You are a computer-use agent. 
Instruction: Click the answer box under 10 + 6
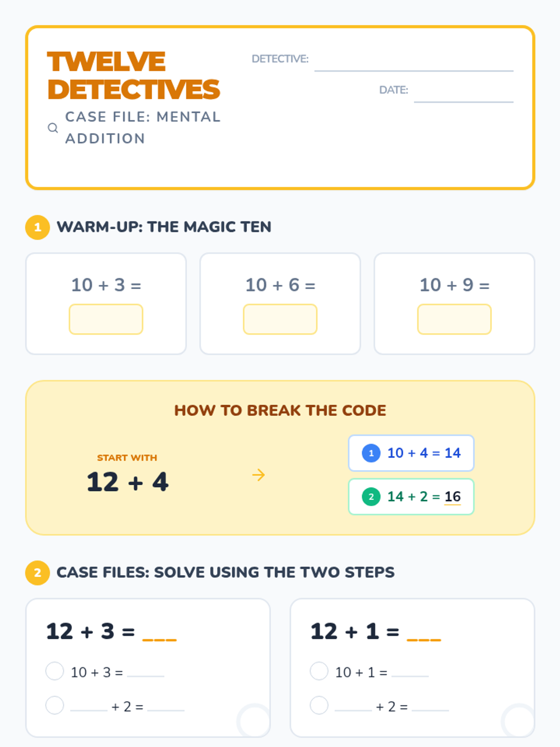280,319
